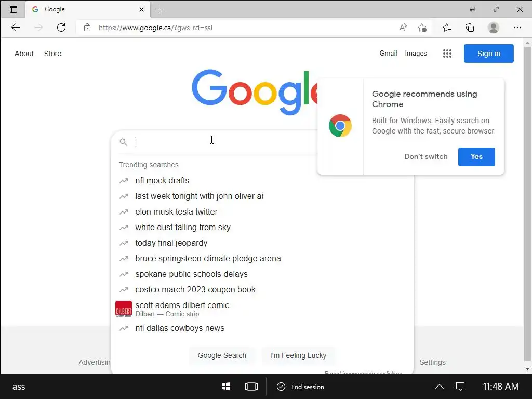
Task: Click Yes to switch to Chrome
Action: [476, 157]
